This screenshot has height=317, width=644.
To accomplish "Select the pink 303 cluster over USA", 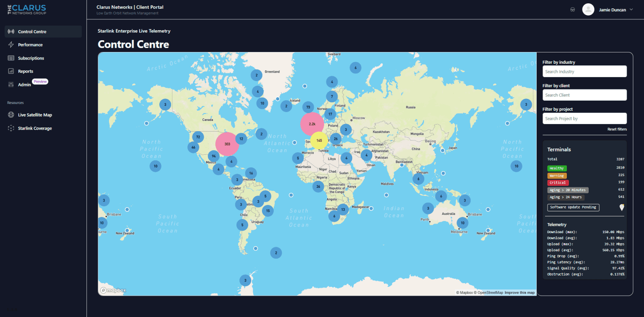I will (x=227, y=144).
